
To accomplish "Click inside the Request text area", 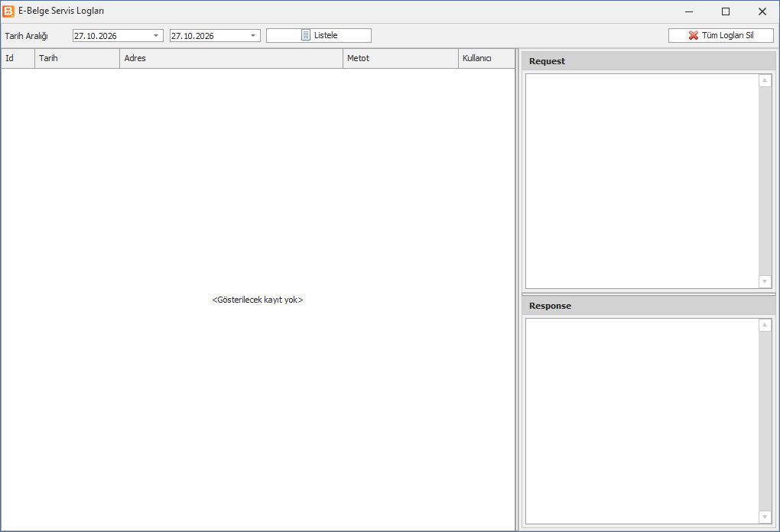I will click(x=642, y=181).
